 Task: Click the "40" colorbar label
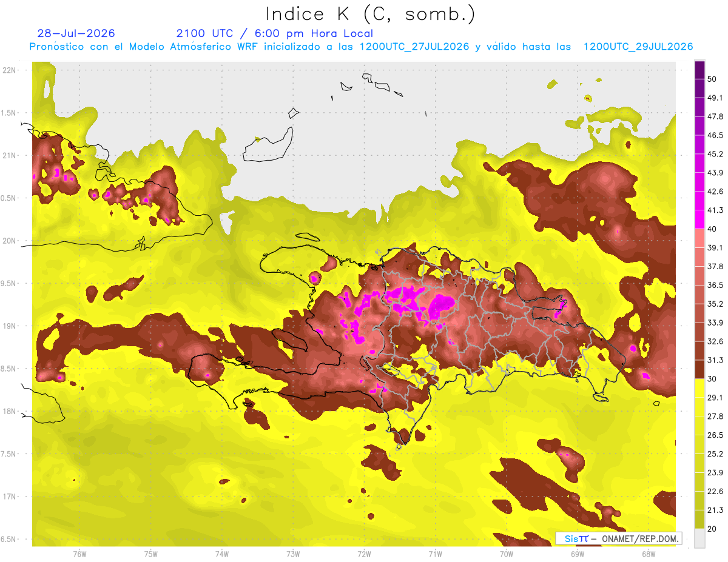(x=713, y=229)
